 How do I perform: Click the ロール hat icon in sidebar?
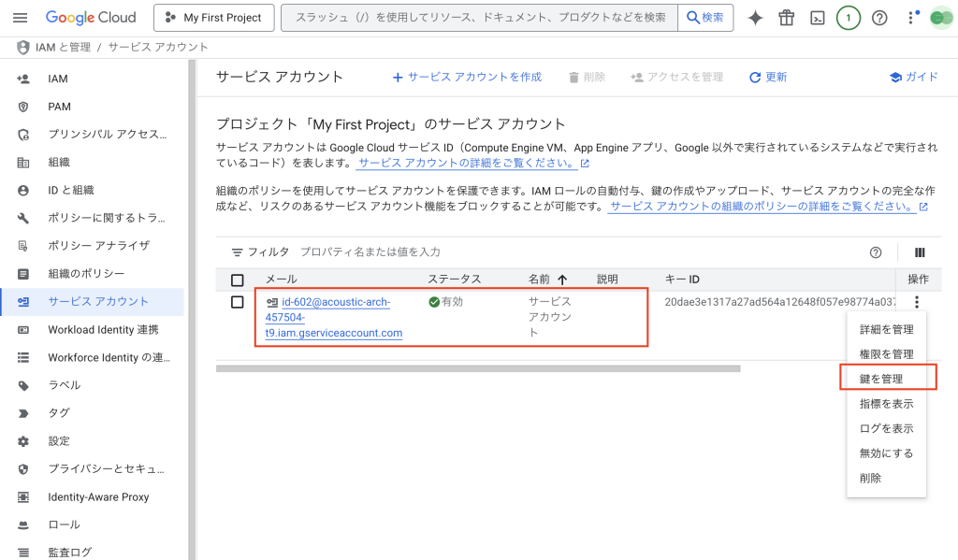pyautogui.click(x=23, y=524)
